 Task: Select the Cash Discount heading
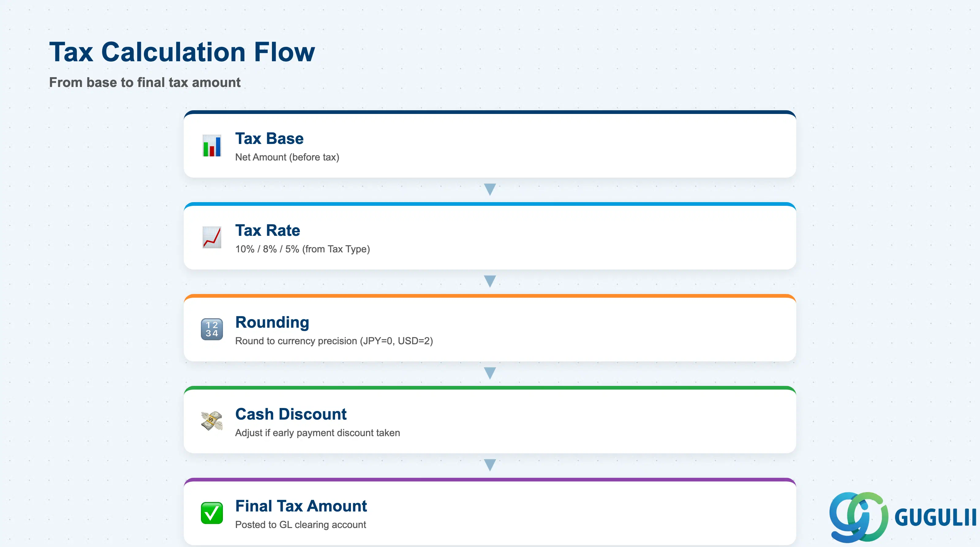291,414
